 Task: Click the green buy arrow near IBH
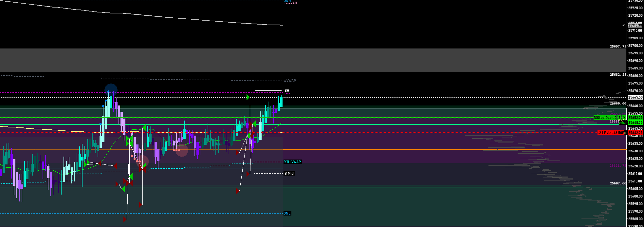248,97
